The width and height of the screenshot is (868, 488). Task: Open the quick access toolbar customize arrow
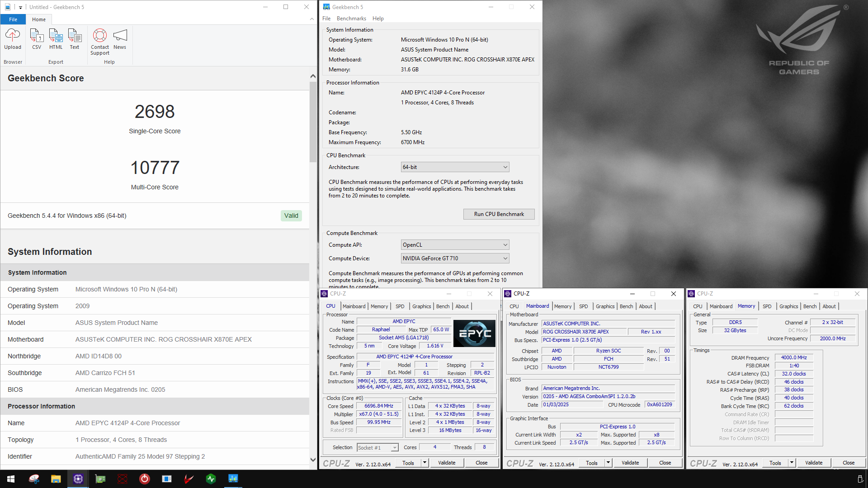click(x=20, y=7)
